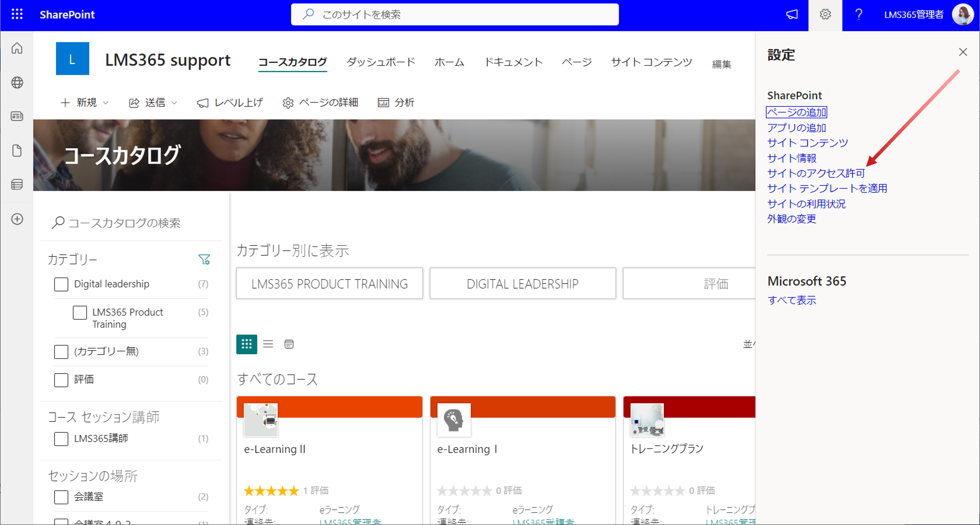This screenshot has height=525, width=980.
Task: Click the category filter funnel icon
Action: click(204, 260)
